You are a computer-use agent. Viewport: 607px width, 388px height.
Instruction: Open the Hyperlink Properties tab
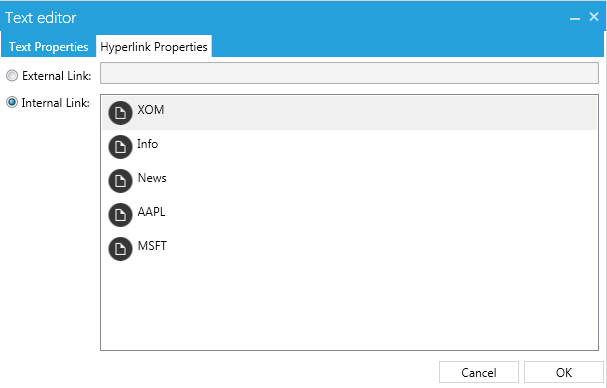[154, 47]
